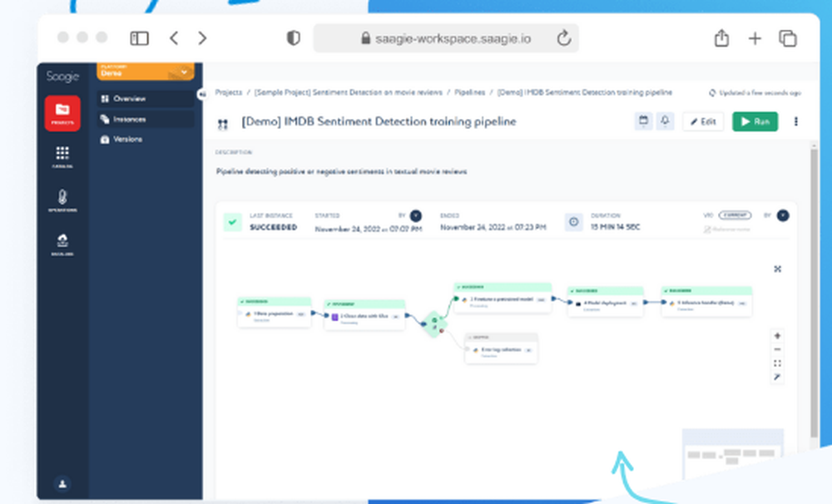Click the Saagie logo

click(x=62, y=77)
